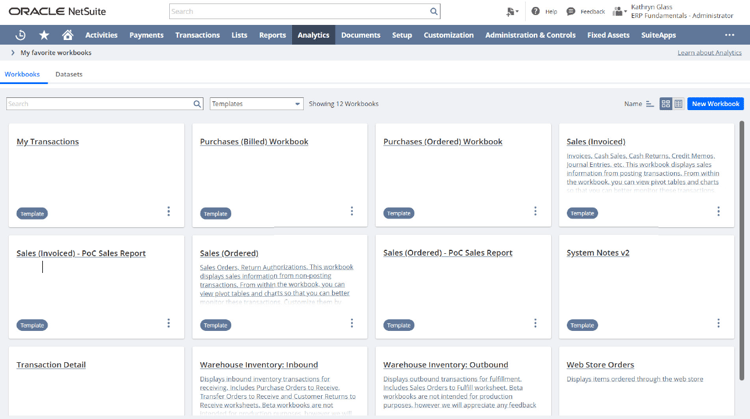Click the New Workbook button
This screenshot has height=419, width=750.
(716, 104)
